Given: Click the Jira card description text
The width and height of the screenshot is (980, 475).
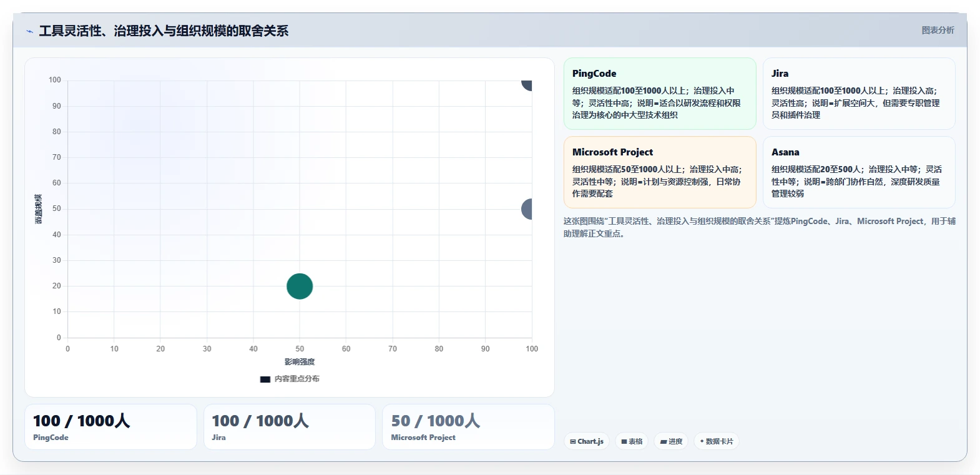Looking at the screenshot, I should click(855, 103).
